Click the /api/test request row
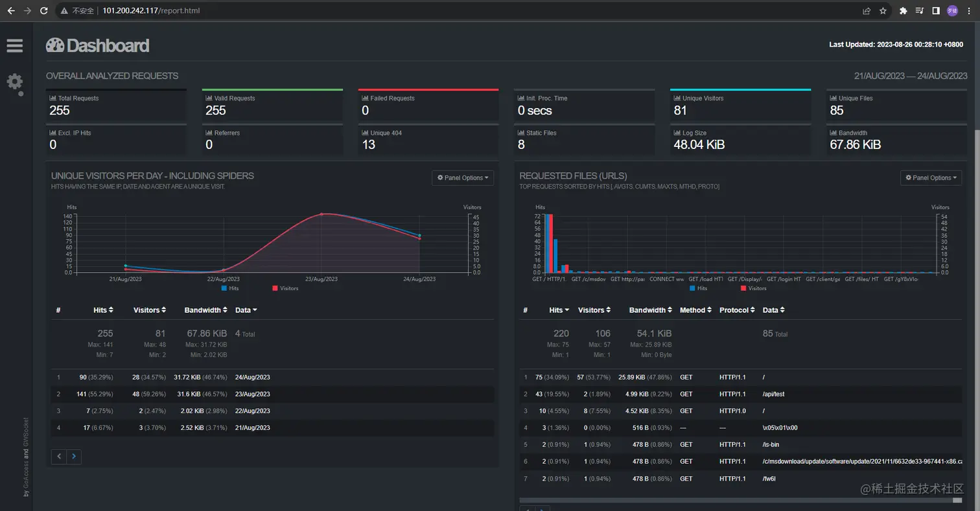Image resolution: width=980 pixels, height=511 pixels. coord(741,394)
